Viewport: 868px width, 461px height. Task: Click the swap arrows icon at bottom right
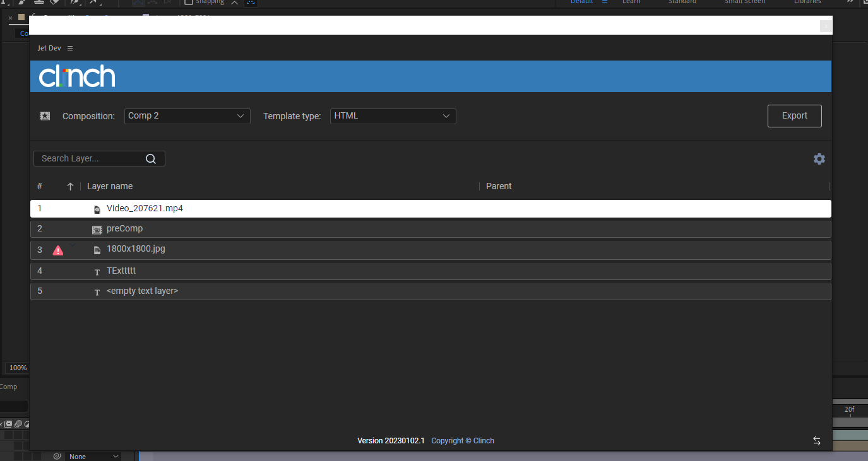point(817,441)
